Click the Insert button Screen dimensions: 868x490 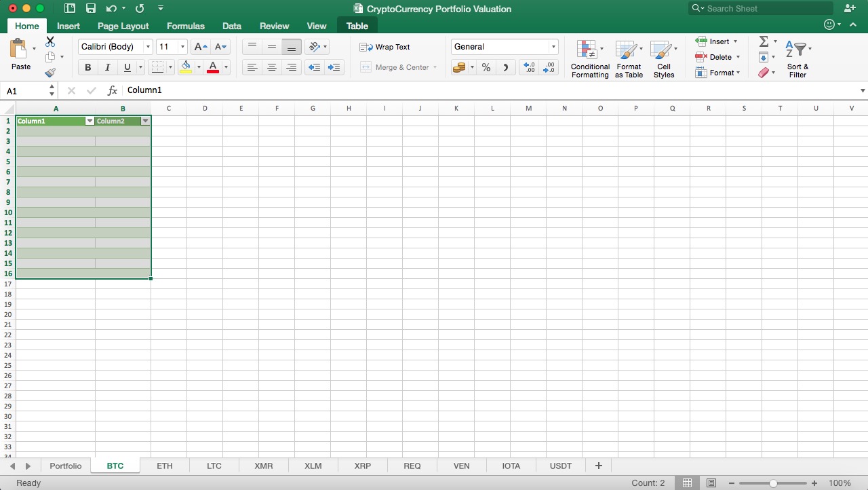717,41
